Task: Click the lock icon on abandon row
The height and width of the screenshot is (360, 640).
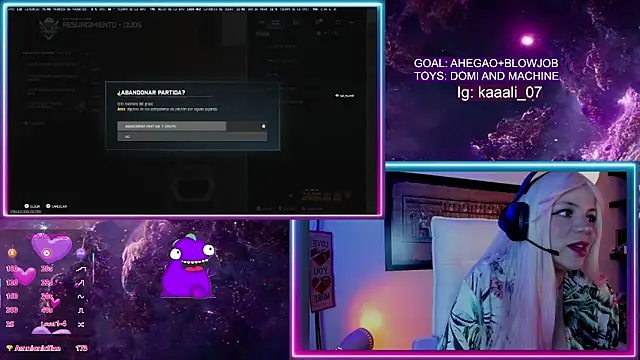Action: (263, 126)
